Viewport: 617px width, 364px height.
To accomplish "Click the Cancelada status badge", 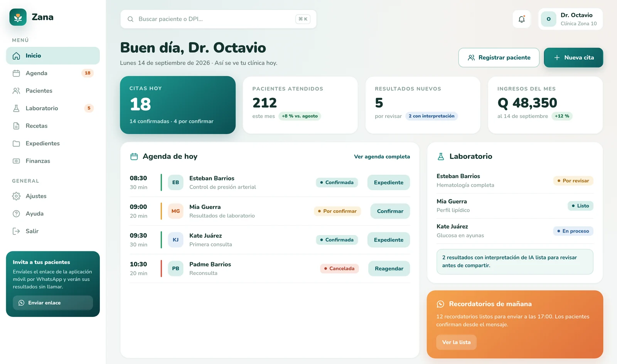I will pos(339,268).
